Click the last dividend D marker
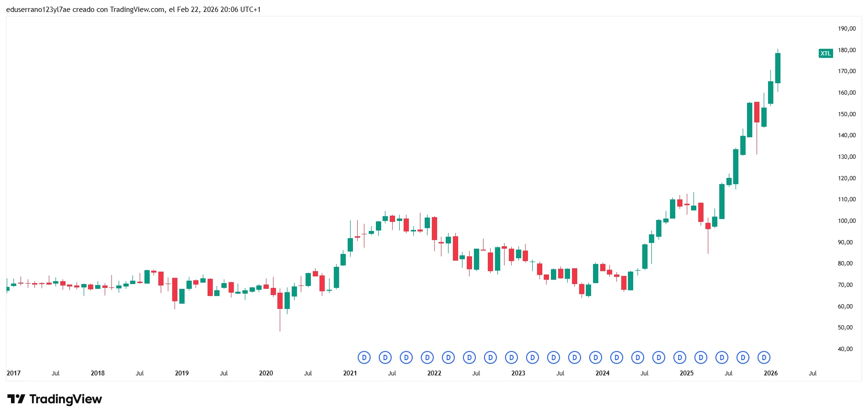Screen dimensions: 868x417 click(764, 357)
